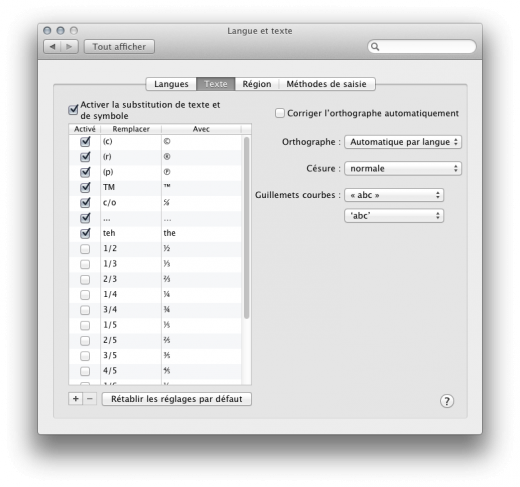Switch to the Langues tab
Screen dimensions: 520x487
coord(171,84)
